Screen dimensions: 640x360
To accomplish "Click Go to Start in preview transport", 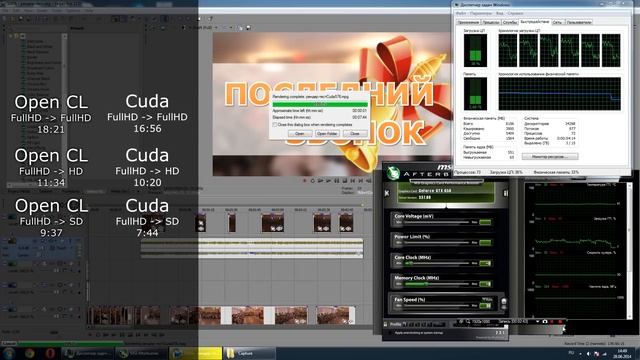I will coord(353,180).
